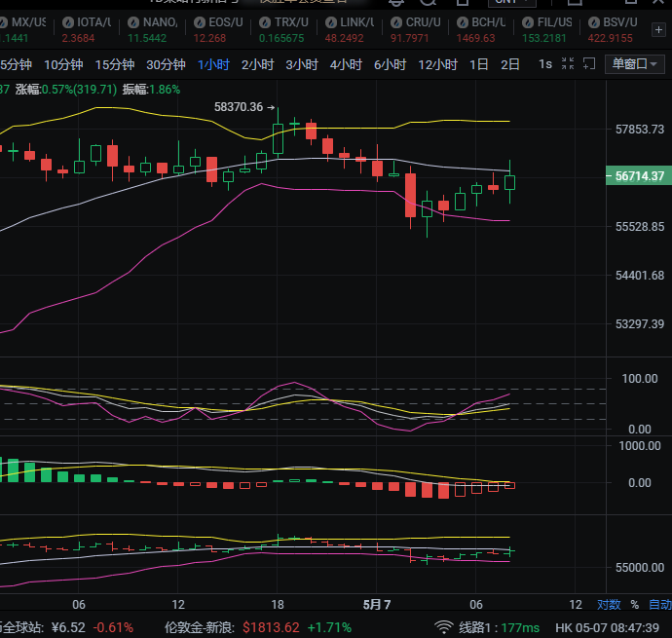Viewport: 672px width, 638px height.
Task: Select the 4小时 timeframe tab
Action: pyautogui.click(x=346, y=64)
